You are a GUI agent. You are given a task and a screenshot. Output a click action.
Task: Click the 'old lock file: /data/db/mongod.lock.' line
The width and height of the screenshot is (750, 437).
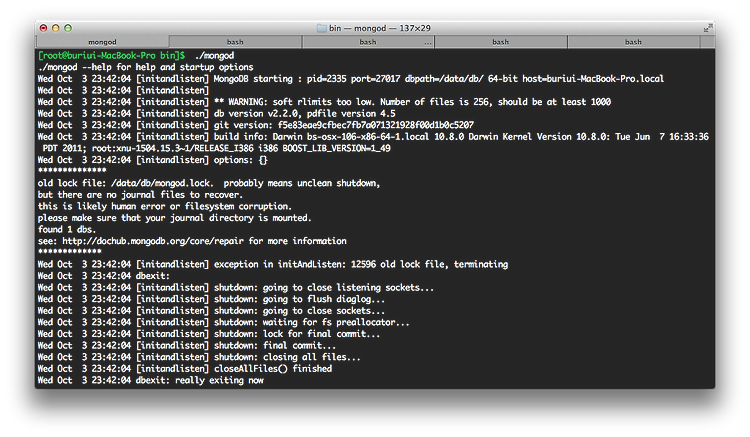point(209,183)
